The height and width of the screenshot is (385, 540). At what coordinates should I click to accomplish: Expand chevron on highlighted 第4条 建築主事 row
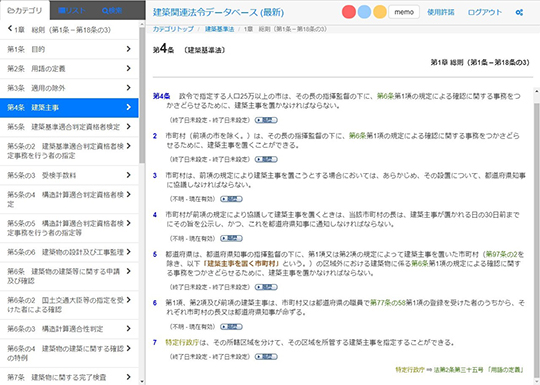(x=128, y=107)
